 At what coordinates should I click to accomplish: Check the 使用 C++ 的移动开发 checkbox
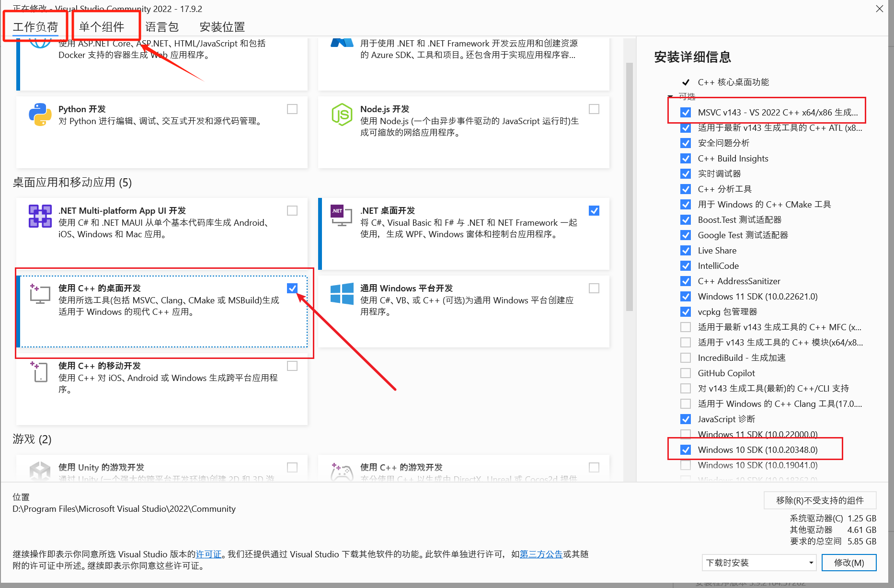[292, 366]
